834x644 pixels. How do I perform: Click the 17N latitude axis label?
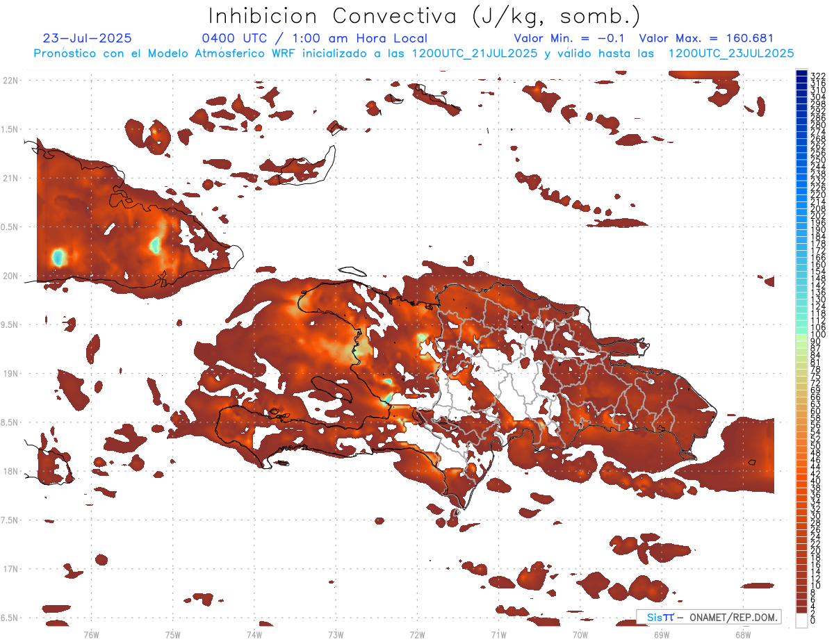[11, 569]
